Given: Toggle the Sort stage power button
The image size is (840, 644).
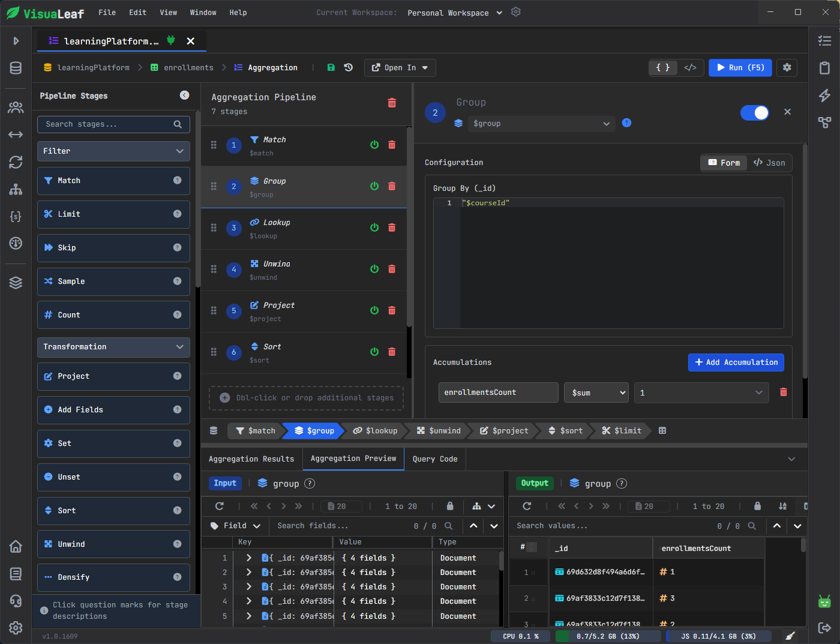Looking at the screenshot, I should pos(374,352).
